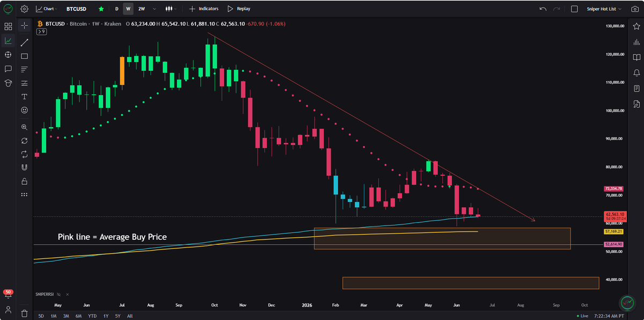Open the Indicators dialog
The height and width of the screenshot is (320, 644).
point(203,9)
